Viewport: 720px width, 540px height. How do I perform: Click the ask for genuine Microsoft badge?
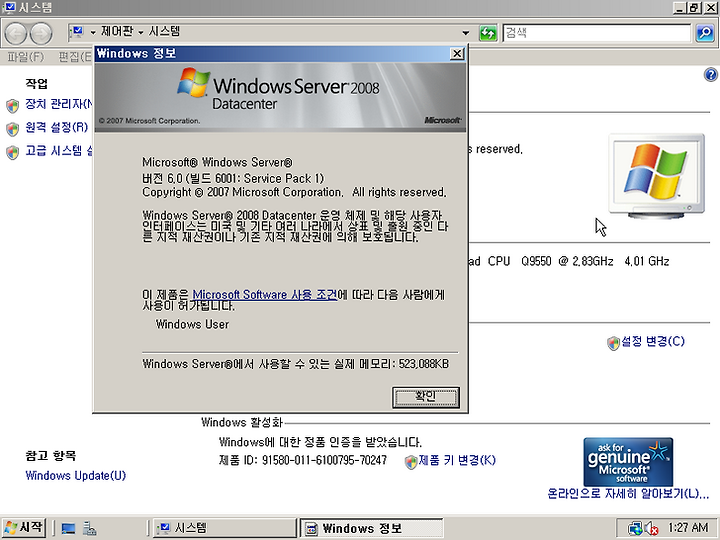click(x=628, y=462)
